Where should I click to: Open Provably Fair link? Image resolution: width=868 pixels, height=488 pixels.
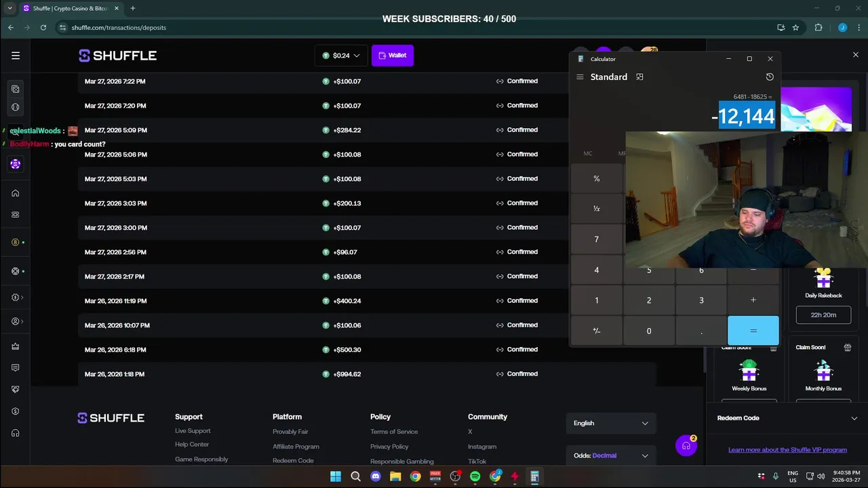pos(290,432)
